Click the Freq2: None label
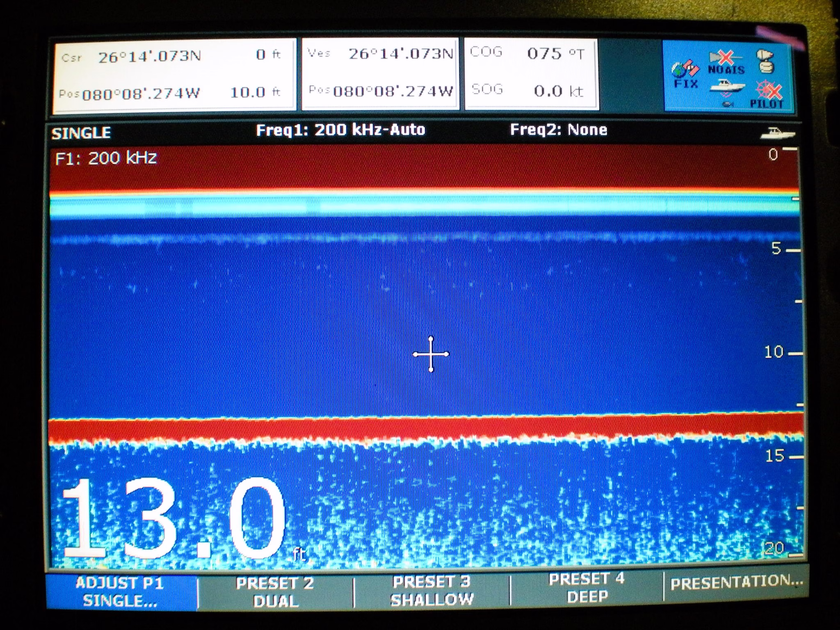The image size is (840, 630). [558, 130]
